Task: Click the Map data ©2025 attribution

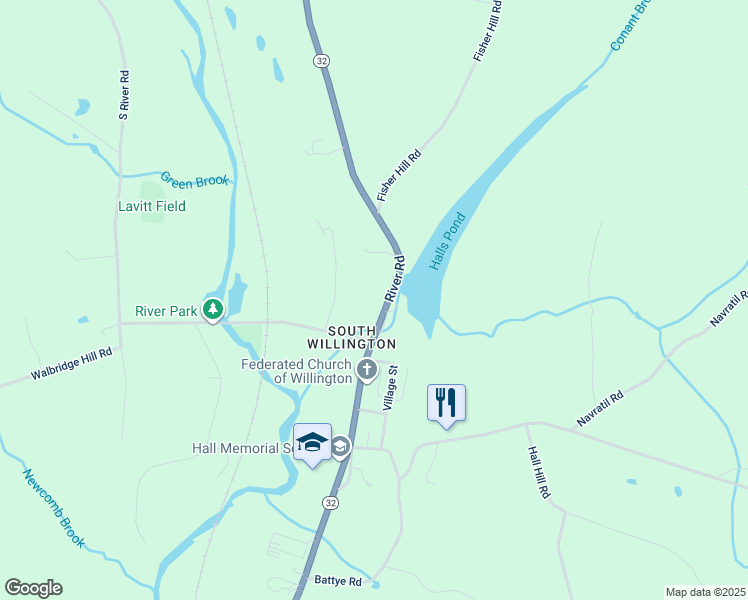Action: click(x=706, y=592)
